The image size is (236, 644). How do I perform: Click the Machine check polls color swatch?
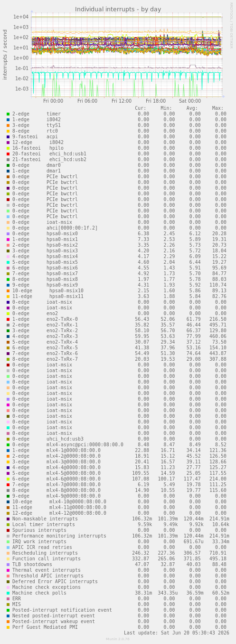[8, 593]
